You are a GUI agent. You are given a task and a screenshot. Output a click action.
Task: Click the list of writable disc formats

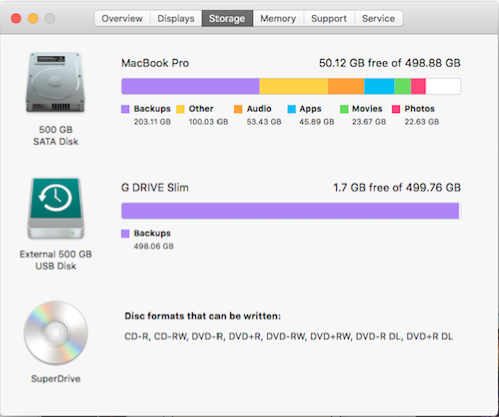coord(289,337)
